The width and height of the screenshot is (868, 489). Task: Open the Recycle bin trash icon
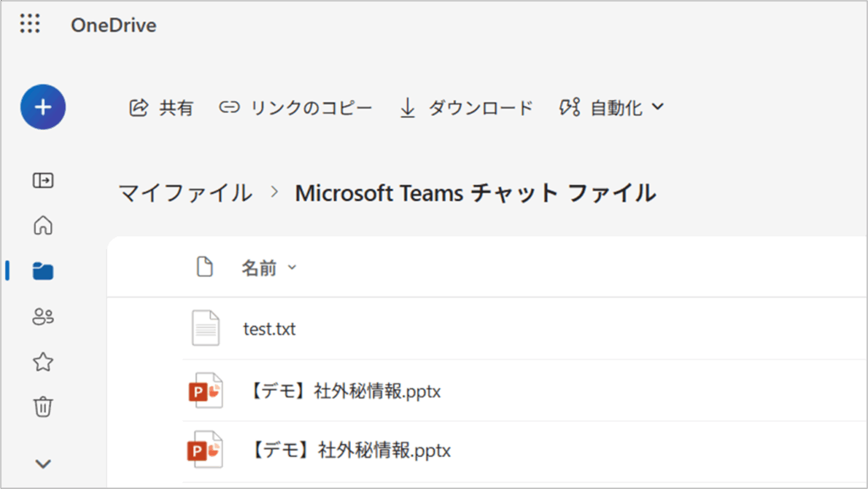click(43, 407)
